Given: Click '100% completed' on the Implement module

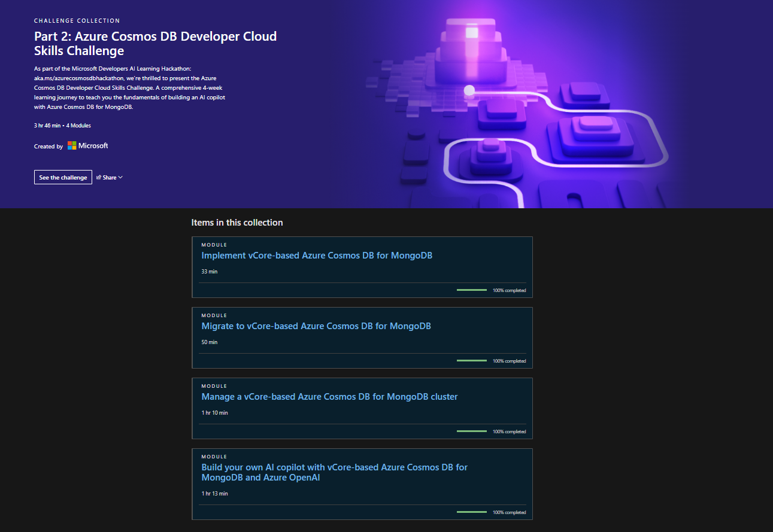Looking at the screenshot, I should click(510, 290).
